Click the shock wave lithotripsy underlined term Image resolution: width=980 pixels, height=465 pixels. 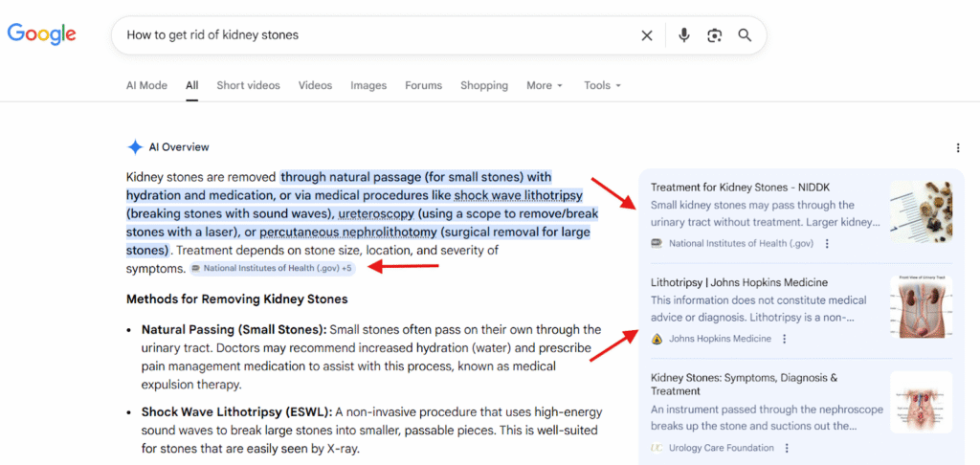tap(518, 195)
